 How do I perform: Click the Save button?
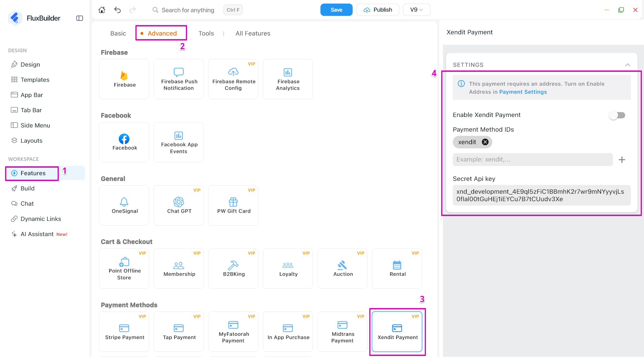(336, 10)
